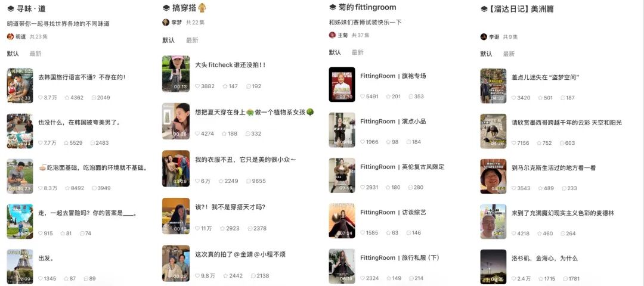Open video titled FittingRoom｜英伦复古风限定
The image size is (644, 286).
pos(402,167)
